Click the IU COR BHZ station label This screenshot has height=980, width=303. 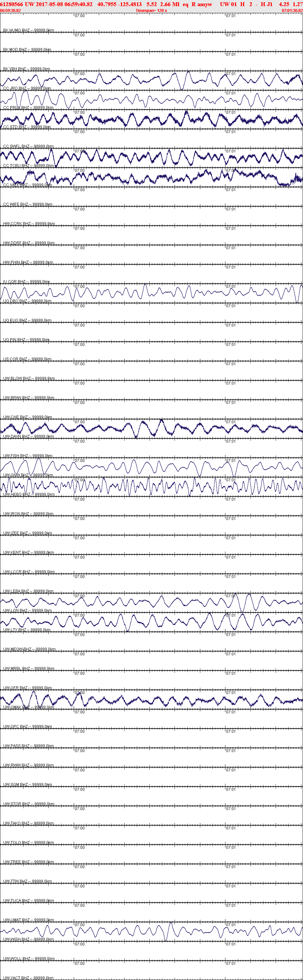point(26,282)
